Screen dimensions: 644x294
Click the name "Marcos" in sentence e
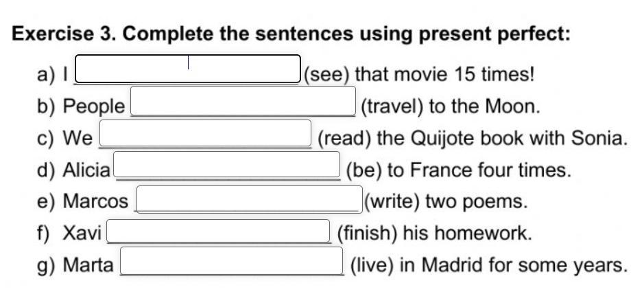tap(96, 202)
